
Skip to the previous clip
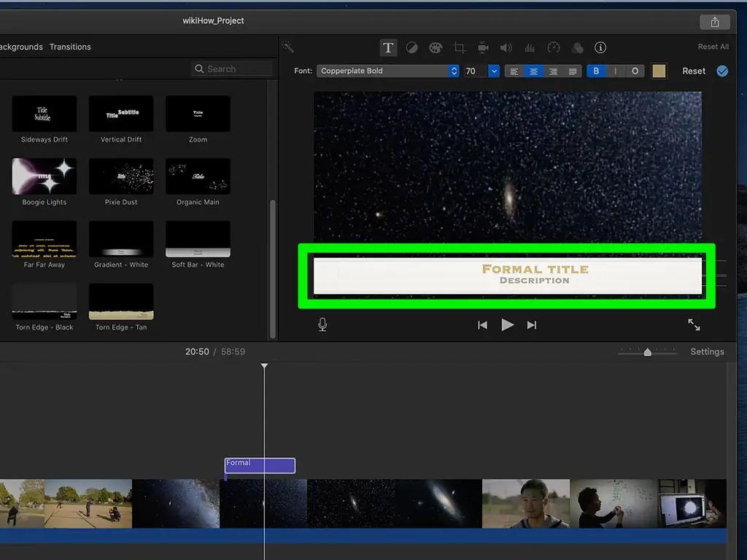[482, 324]
